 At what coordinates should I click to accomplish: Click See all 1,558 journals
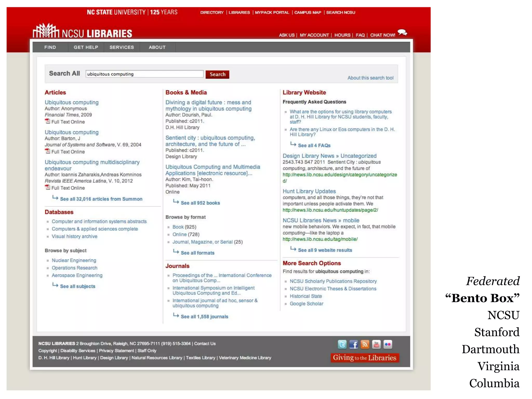coord(204,317)
